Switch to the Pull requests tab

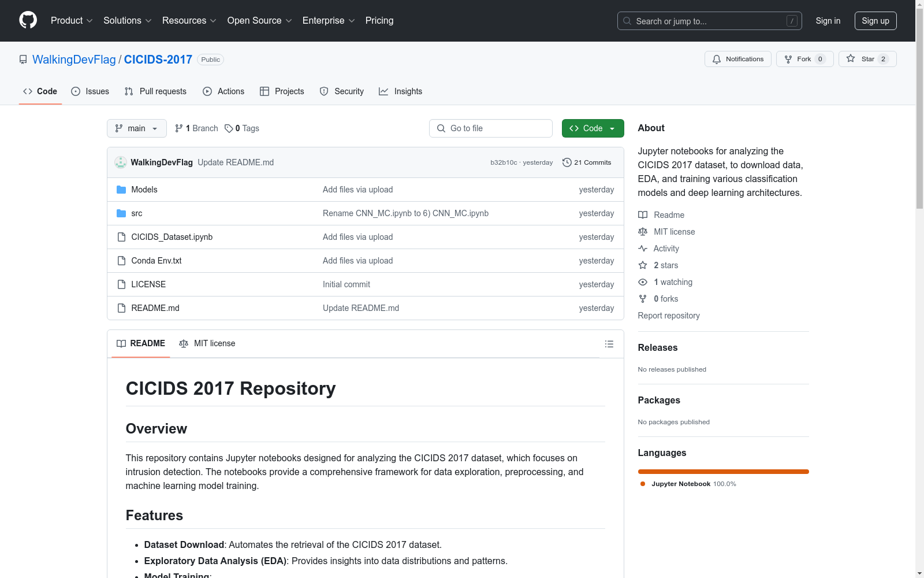tap(155, 91)
